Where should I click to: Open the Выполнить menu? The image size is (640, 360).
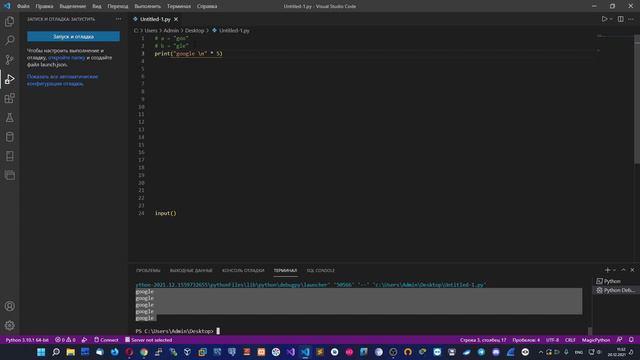coord(147,6)
